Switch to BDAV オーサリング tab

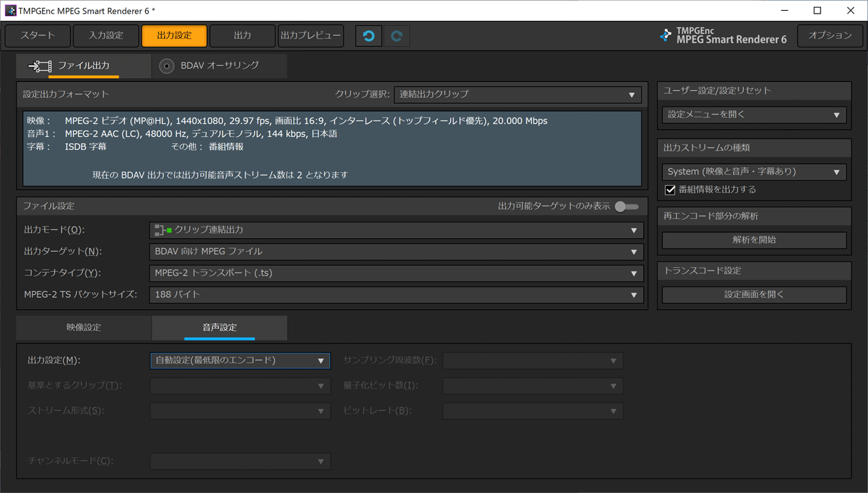coord(220,66)
